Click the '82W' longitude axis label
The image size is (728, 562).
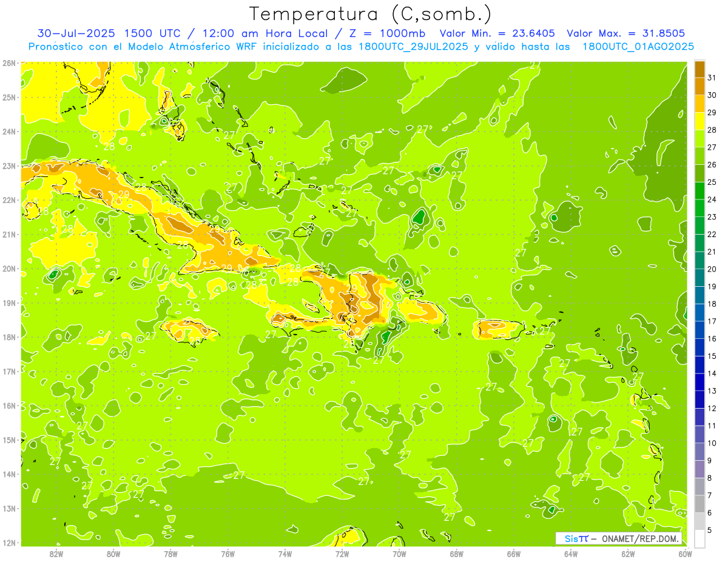point(56,554)
